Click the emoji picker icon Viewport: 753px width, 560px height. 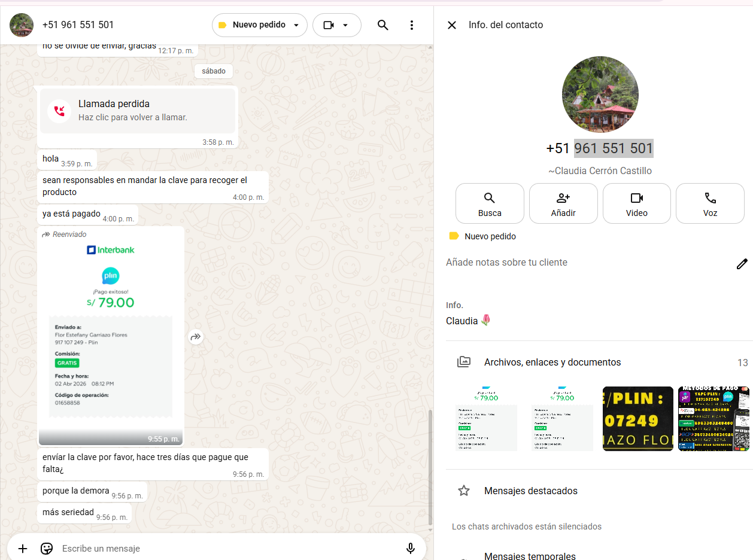coord(47,548)
